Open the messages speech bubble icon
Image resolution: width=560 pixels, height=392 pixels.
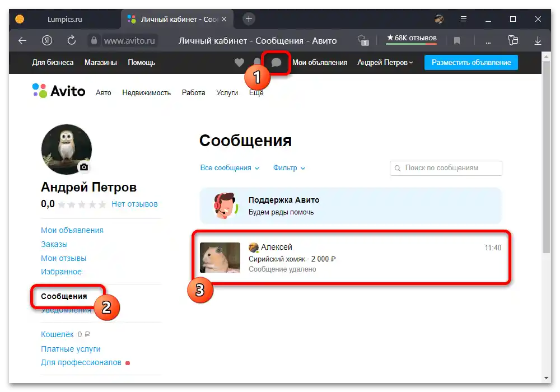point(276,63)
